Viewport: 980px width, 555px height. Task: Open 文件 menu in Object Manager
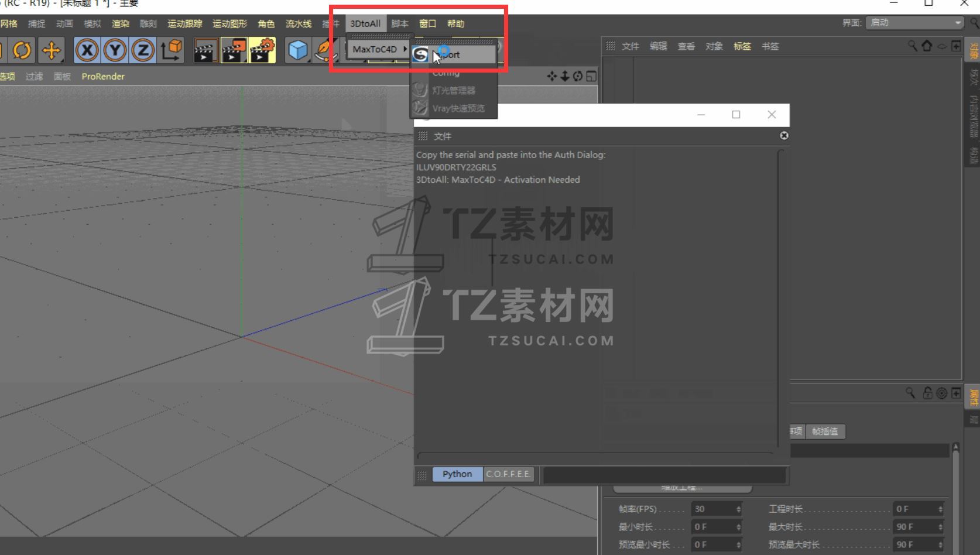point(631,46)
